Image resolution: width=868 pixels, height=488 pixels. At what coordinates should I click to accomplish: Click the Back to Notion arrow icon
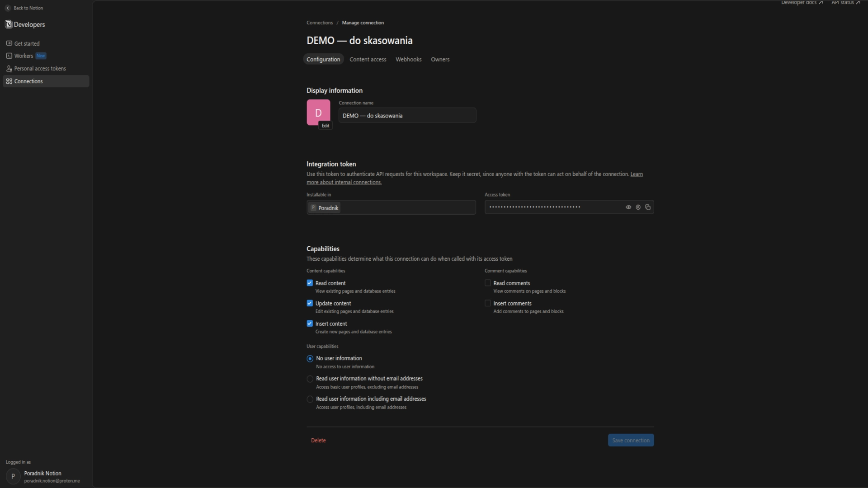(8, 8)
